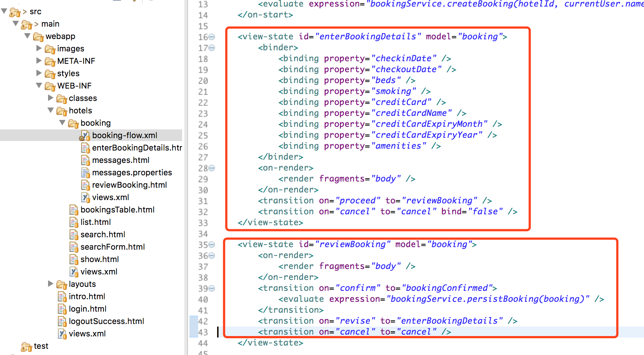Click the searchForm.html file icon

(x=74, y=247)
